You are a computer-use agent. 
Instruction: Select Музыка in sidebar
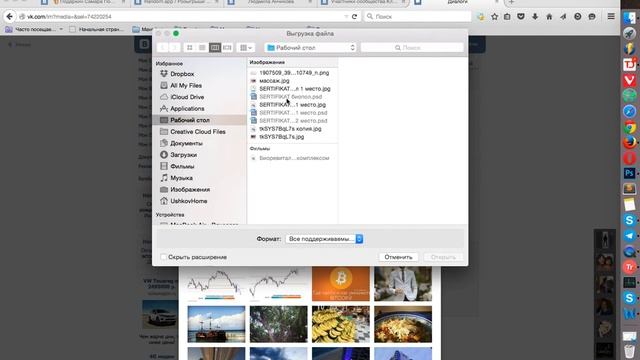click(x=181, y=178)
